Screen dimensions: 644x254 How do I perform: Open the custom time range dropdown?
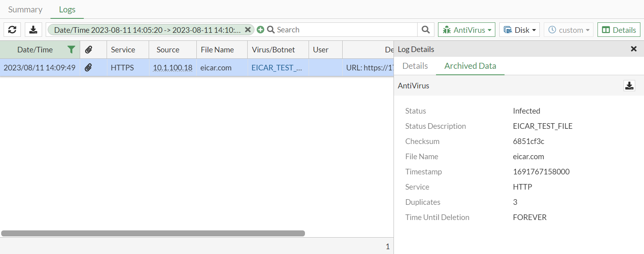[569, 30]
